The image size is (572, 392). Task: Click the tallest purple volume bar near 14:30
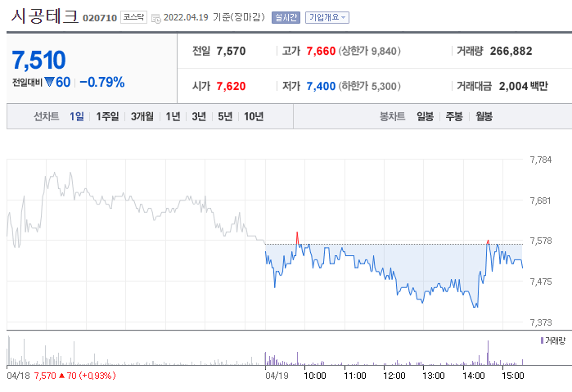tap(488, 353)
